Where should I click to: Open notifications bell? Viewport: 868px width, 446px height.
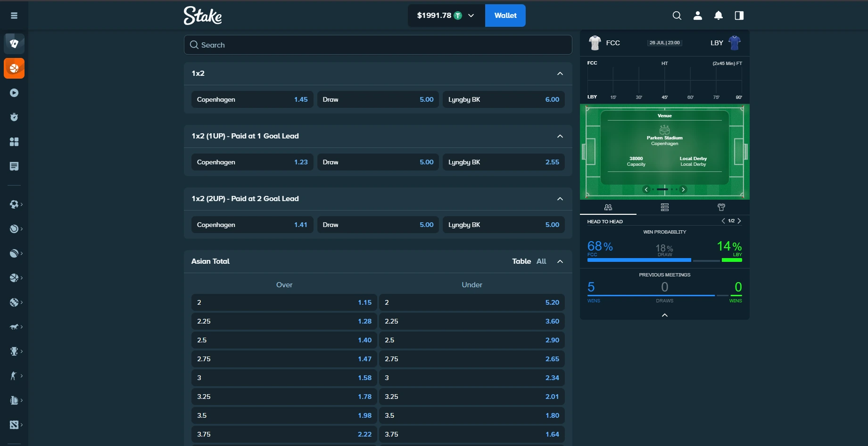click(x=719, y=16)
